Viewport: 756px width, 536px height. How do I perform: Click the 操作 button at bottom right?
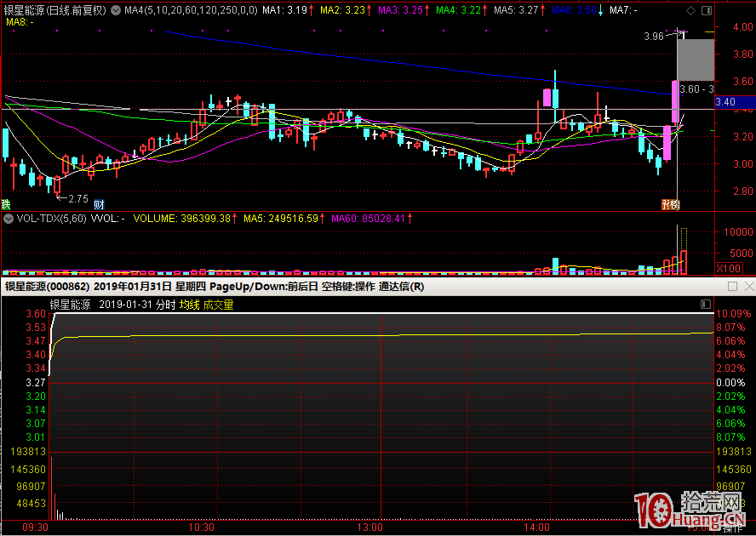click(733, 528)
